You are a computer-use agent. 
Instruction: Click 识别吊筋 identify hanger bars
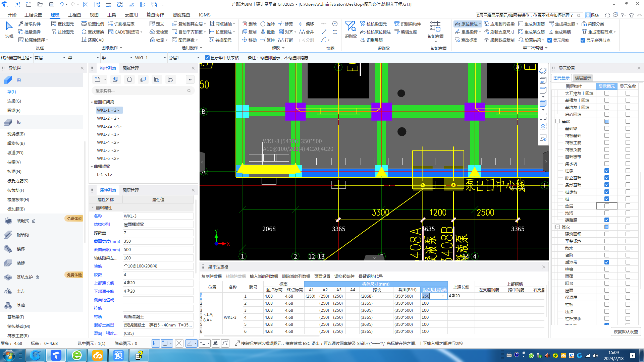(371, 40)
